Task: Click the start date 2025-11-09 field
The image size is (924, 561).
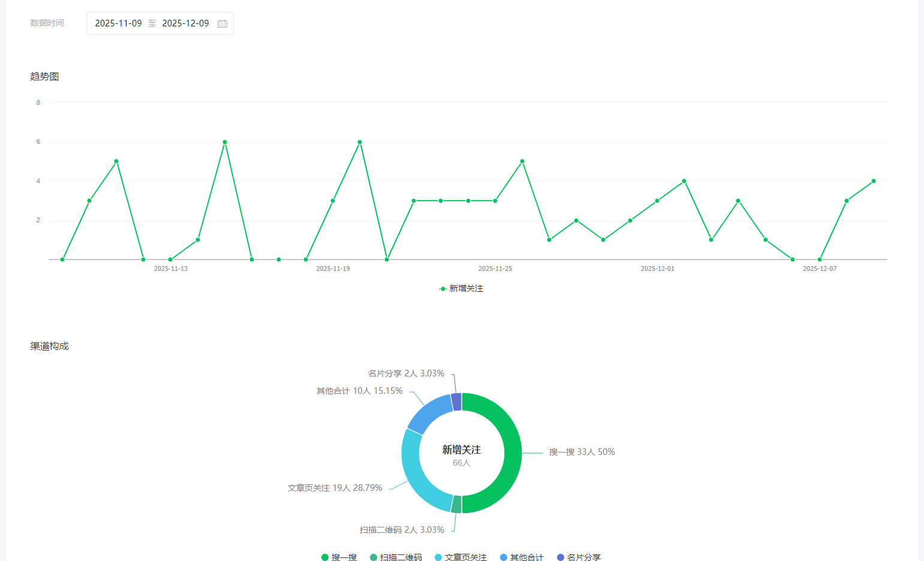Action: click(x=118, y=23)
